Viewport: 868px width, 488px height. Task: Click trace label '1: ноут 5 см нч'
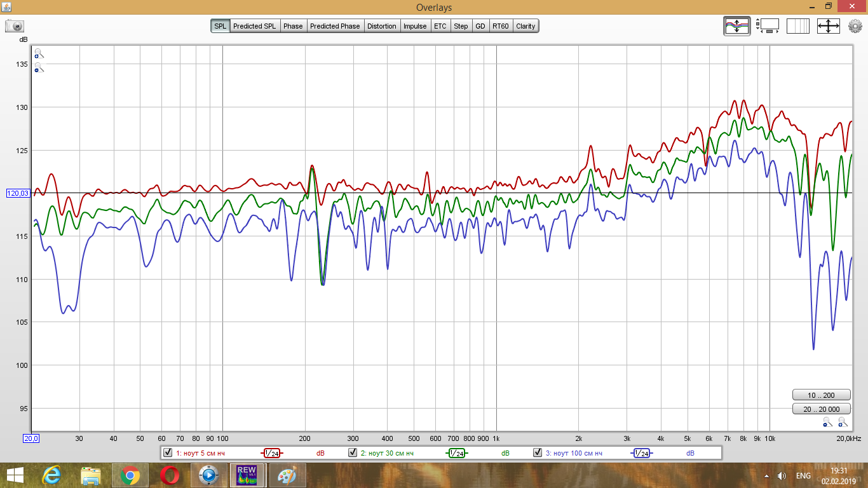tap(200, 453)
